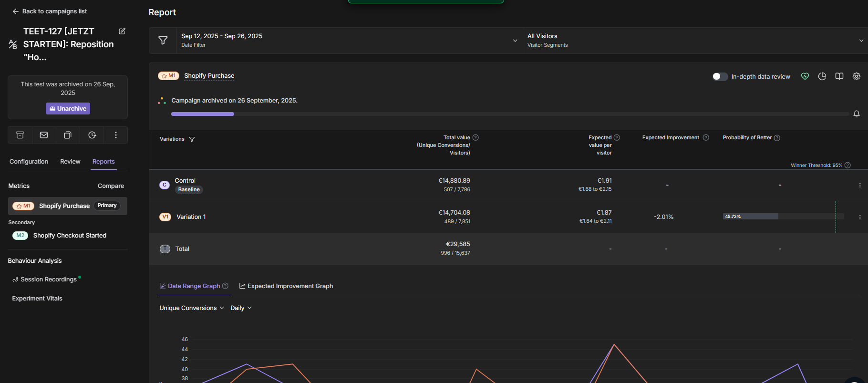Click the €1.87 expected value for Variation 1
868x383 pixels.
point(604,213)
